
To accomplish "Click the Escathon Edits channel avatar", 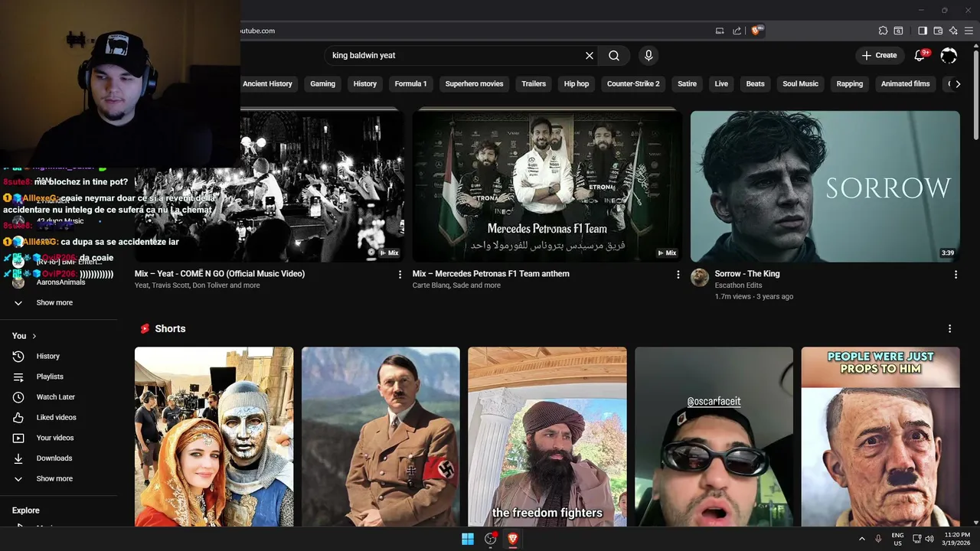I will [x=700, y=277].
